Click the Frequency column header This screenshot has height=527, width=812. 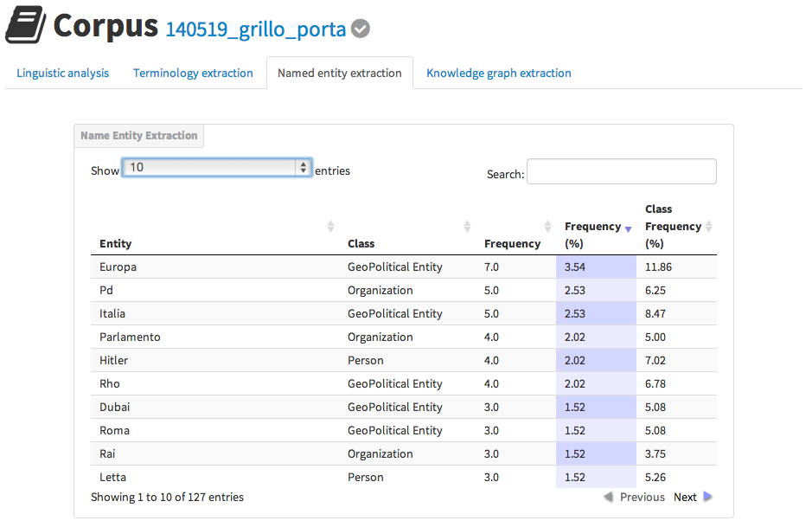pyautogui.click(x=512, y=243)
